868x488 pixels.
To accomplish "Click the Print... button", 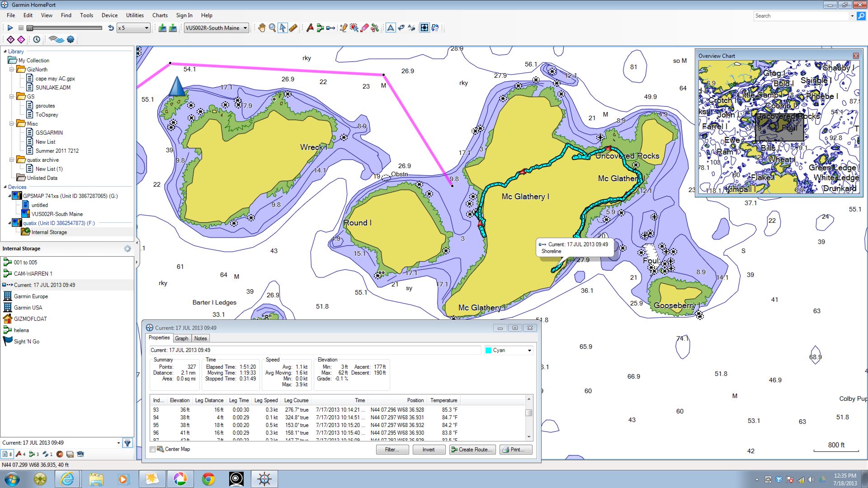I will point(515,450).
